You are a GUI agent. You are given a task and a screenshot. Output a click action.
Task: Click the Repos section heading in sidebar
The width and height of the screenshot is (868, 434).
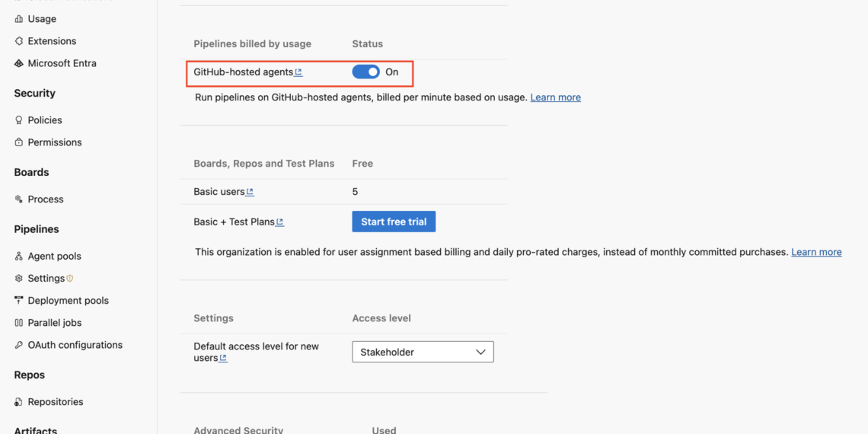[x=30, y=375]
